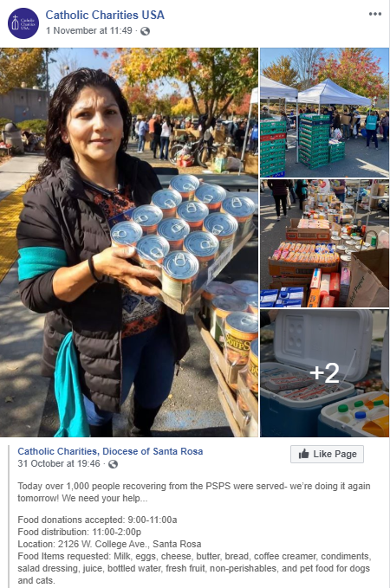Click the +2 overlay text

coord(324,372)
